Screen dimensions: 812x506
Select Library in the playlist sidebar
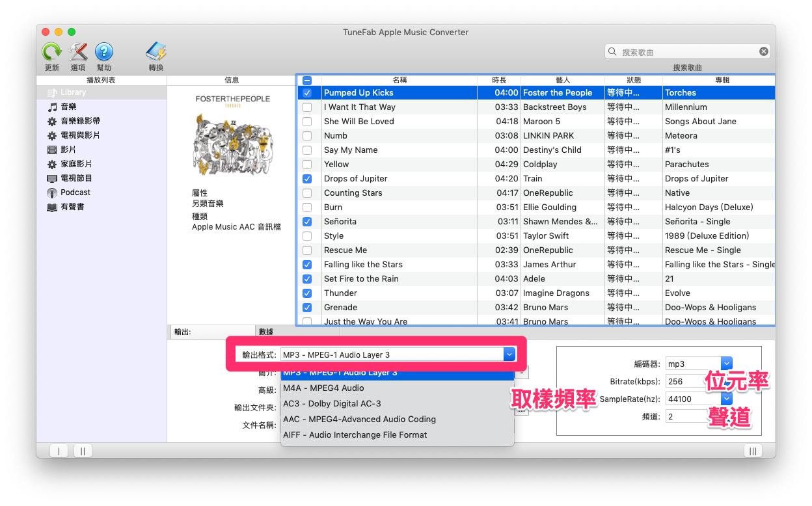coord(101,92)
